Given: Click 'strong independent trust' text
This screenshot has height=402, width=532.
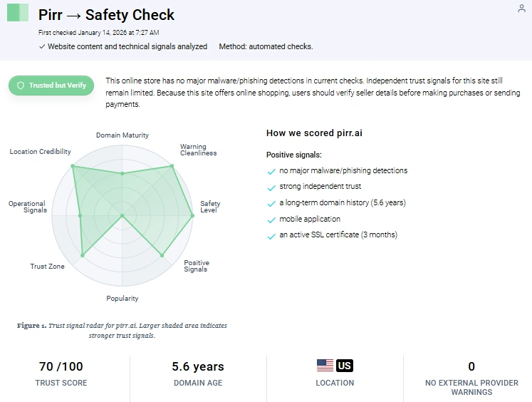Looking at the screenshot, I should pyautogui.click(x=320, y=187).
